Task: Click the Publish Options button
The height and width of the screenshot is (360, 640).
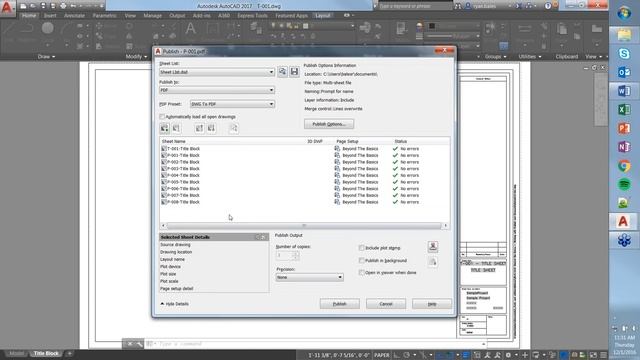Action: click(329, 124)
